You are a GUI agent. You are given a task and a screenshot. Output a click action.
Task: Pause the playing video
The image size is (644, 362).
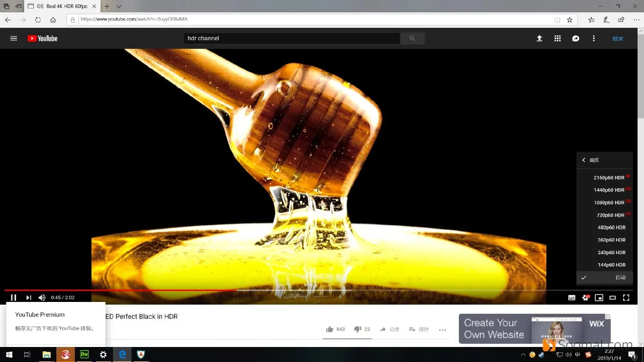coord(14,298)
